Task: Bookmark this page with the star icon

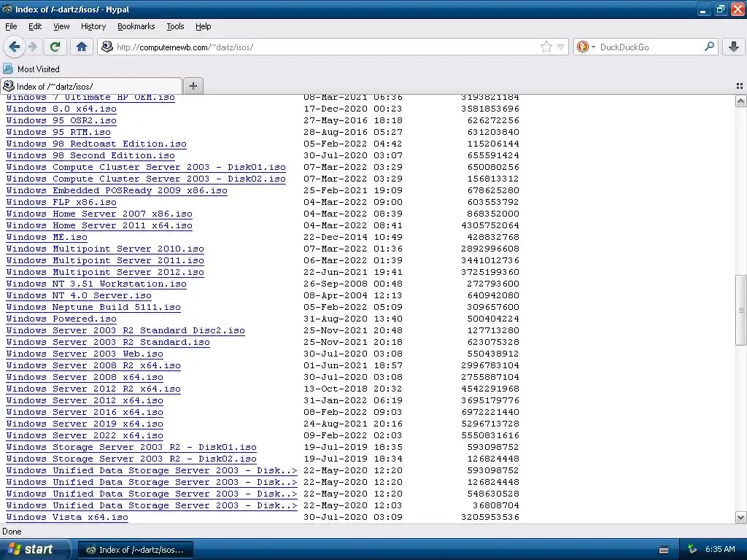Action: click(546, 47)
